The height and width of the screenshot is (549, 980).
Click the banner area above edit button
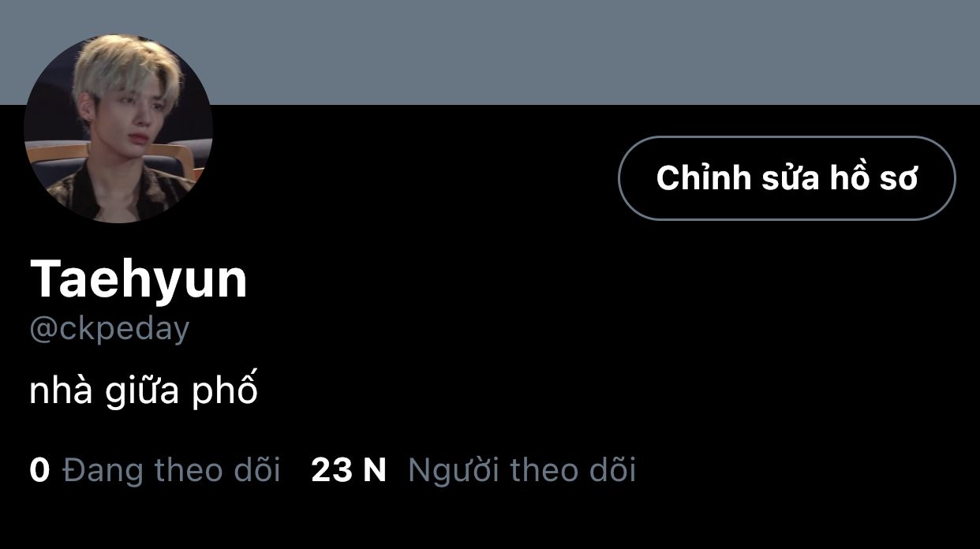pyautogui.click(x=787, y=52)
